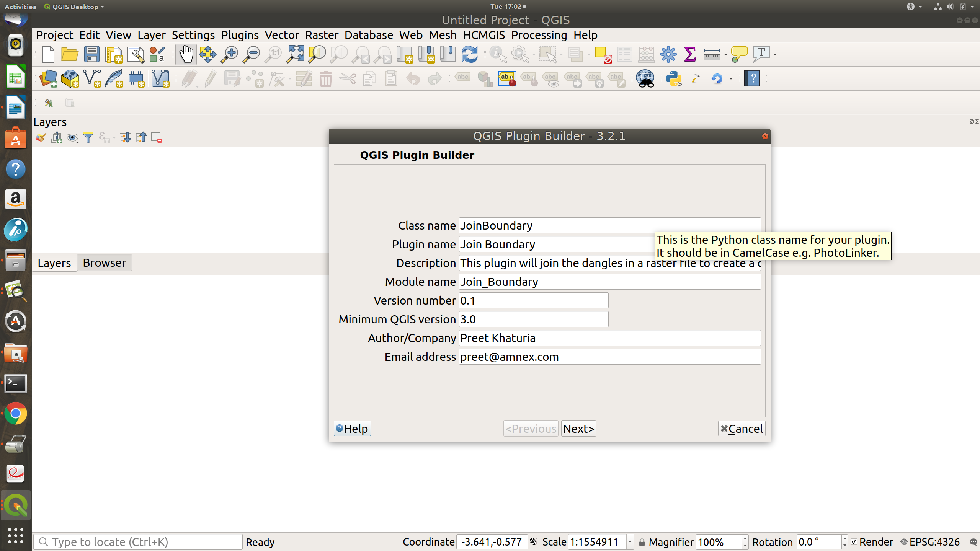Open the New Print Layout icon
Viewport: 980px width, 551px height.
click(114, 54)
